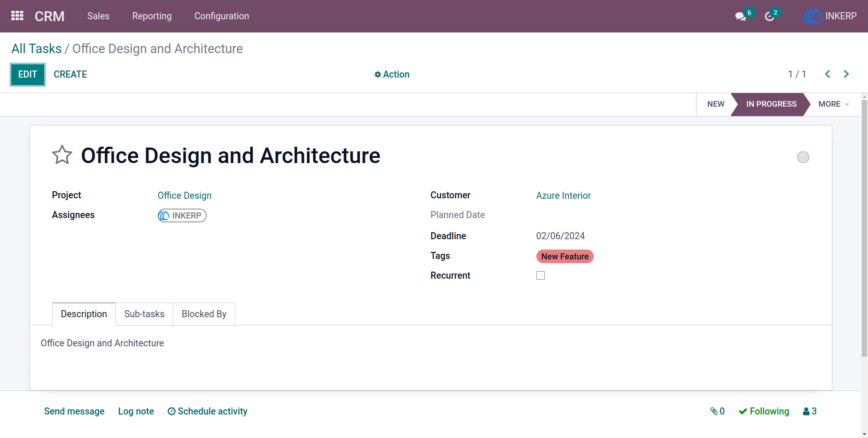Click the INKERP user avatar in navbar
The width and height of the screenshot is (868, 438).
[x=830, y=16]
